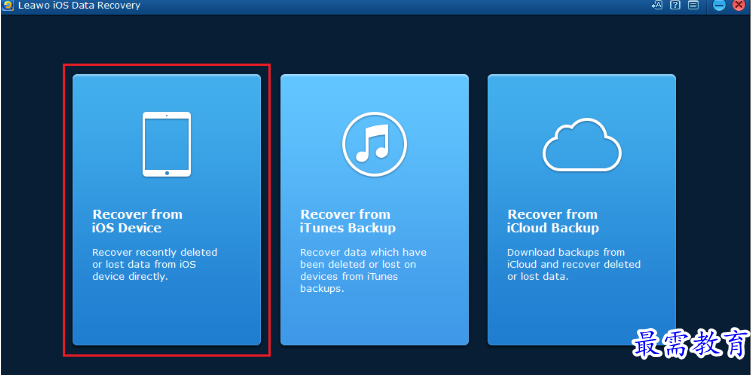This screenshot has width=756, height=375.
Task: Click 'devices from iTunes backups' description
Action: click(349, 282)
